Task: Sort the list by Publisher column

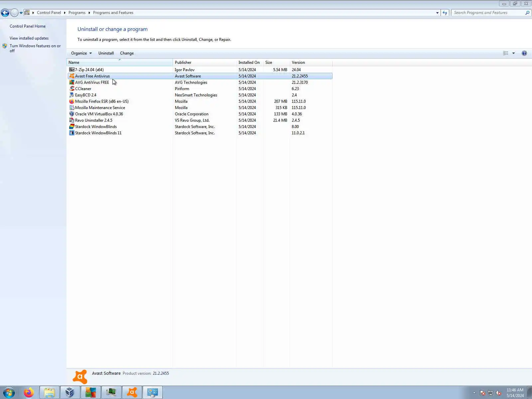Action: click(x=204, y=63)
